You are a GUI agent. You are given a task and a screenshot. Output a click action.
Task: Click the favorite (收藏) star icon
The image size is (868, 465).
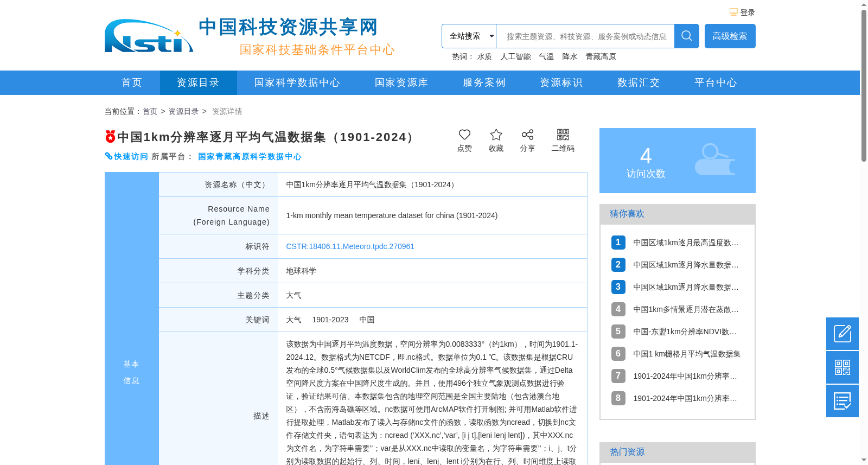click(x=496, y=135)
